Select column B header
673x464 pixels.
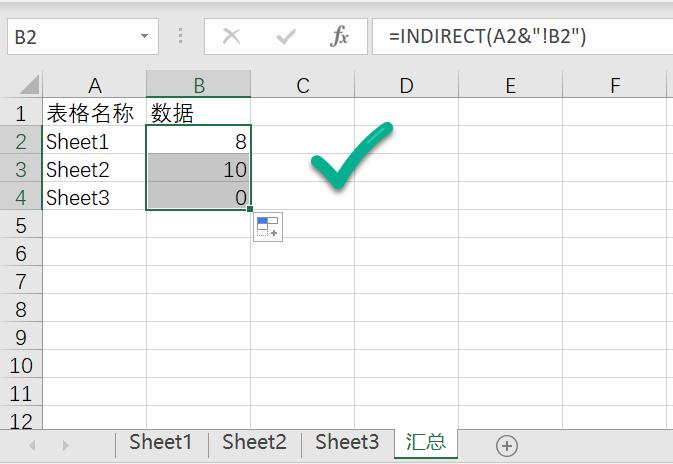point(198,85)
